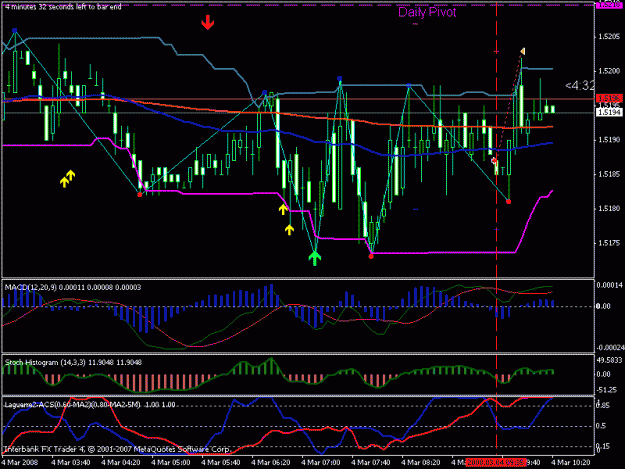Select the '4 Mar 05:40' time label

(220, 463)
